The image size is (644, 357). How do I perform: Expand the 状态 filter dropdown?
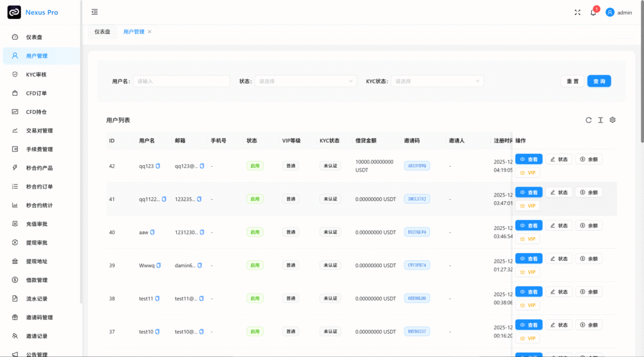(306, 81)
